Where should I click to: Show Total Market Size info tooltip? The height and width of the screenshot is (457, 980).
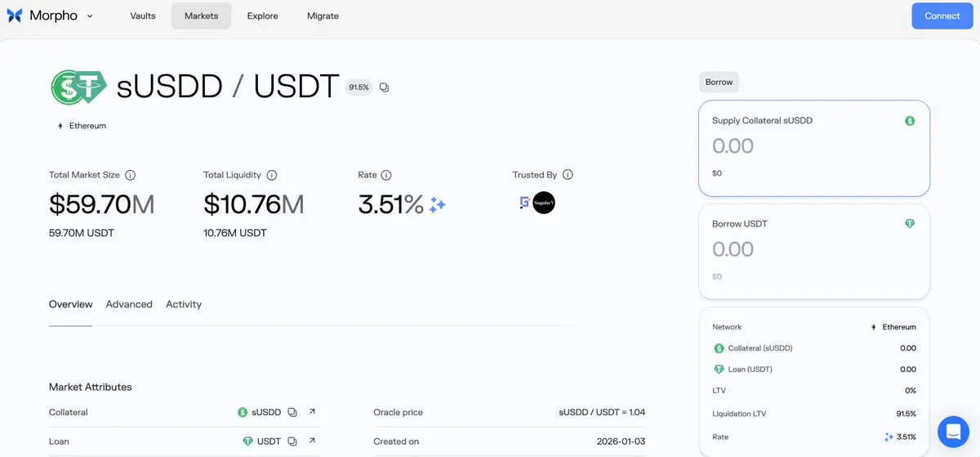(130, 175)
